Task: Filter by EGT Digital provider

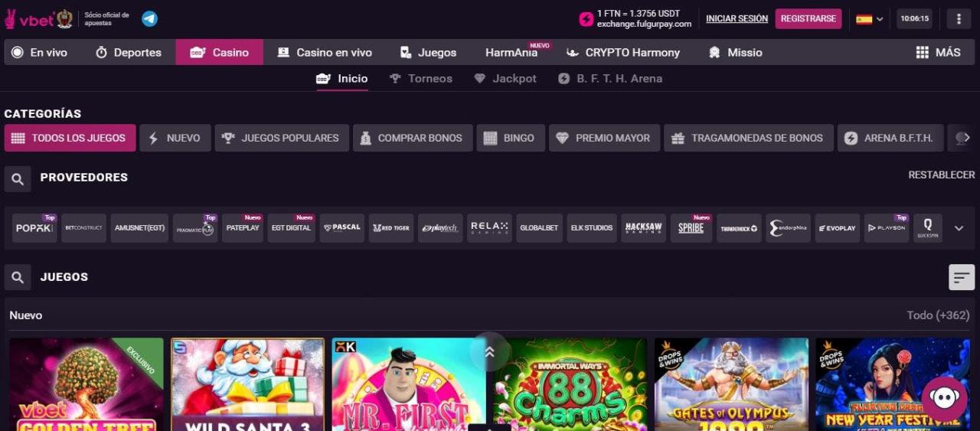Action: tap(291, 228)
